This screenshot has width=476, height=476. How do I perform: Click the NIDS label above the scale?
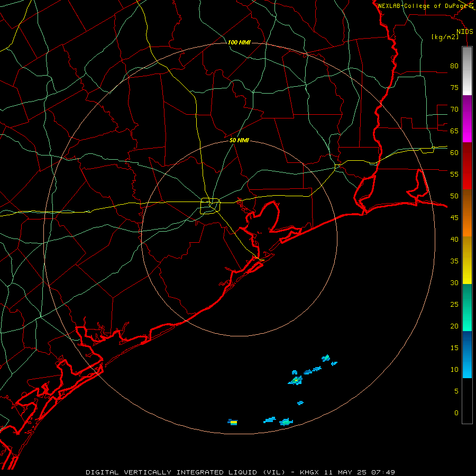tap(464, 32)
